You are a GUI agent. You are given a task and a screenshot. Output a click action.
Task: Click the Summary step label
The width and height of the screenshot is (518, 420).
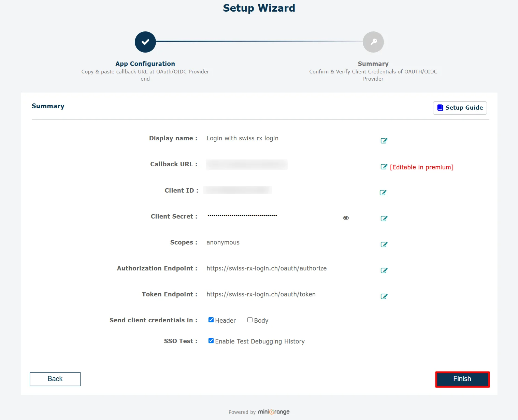tap(373, 64)
